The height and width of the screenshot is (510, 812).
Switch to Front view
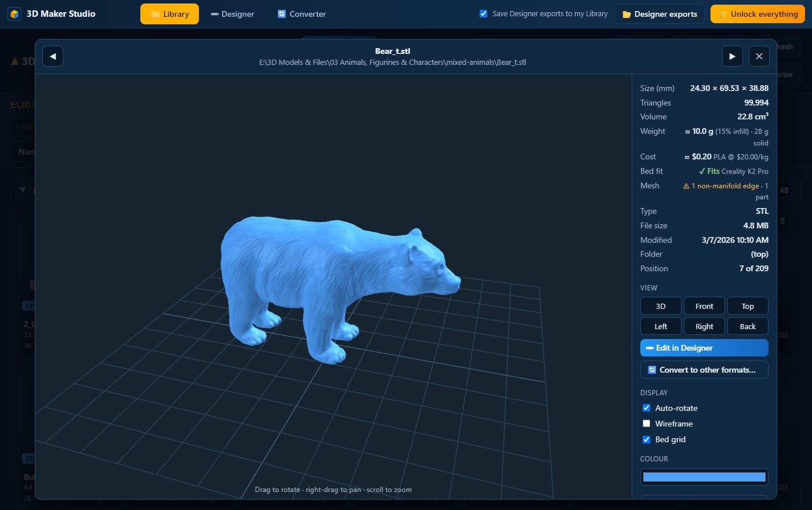(x=704, y=306)
